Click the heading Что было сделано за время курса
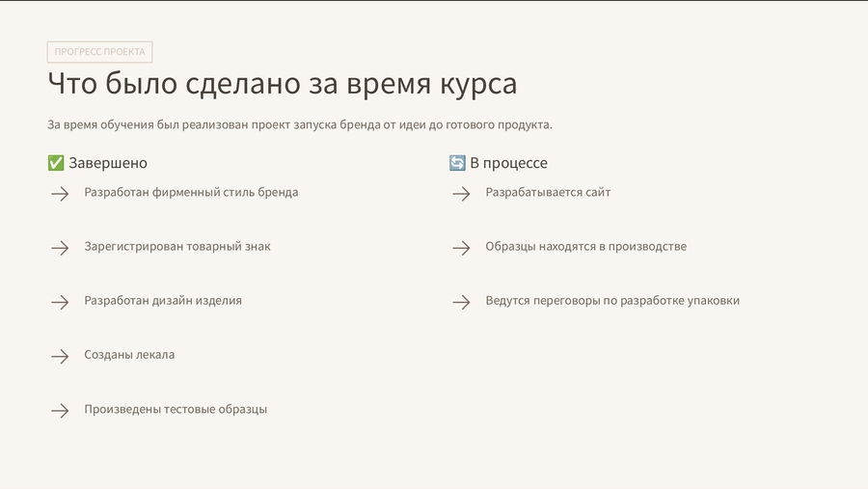 coord(283,84)
